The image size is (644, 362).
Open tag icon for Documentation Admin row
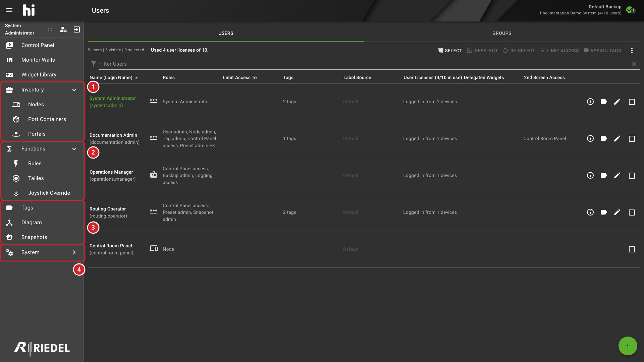point(604,138)
